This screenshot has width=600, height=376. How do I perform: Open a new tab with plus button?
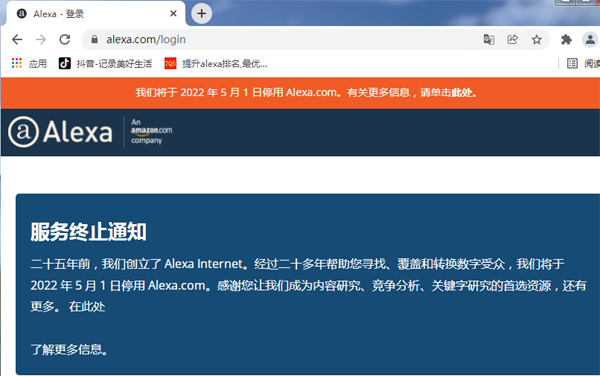coord(201,14)
